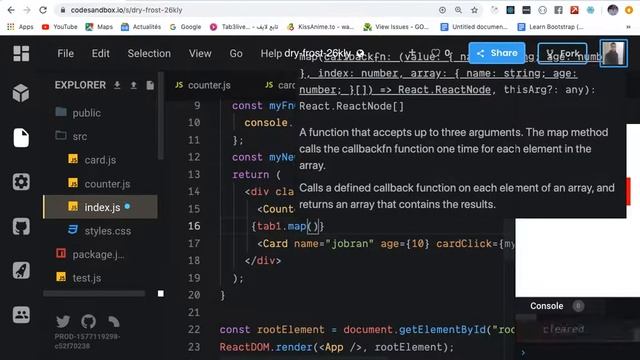
Task: Select the Explorer file icon in sidebar
Action: (x=21, y=138)
